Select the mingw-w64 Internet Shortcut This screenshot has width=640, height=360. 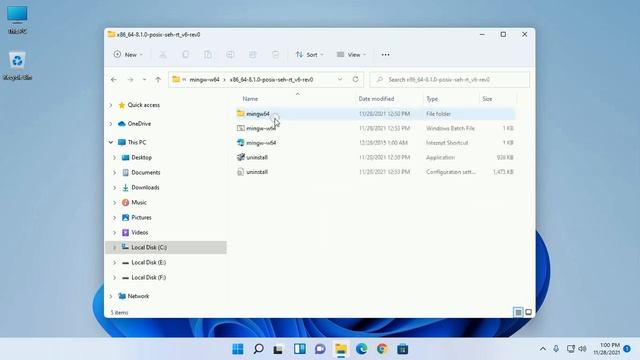click(376, 143)
